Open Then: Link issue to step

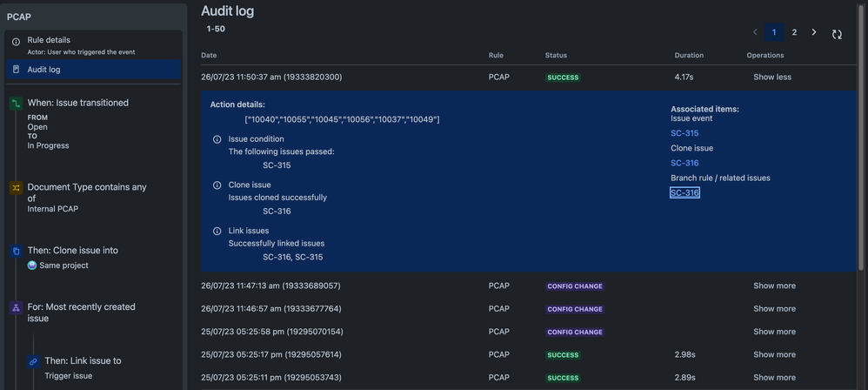click(83, 361)
